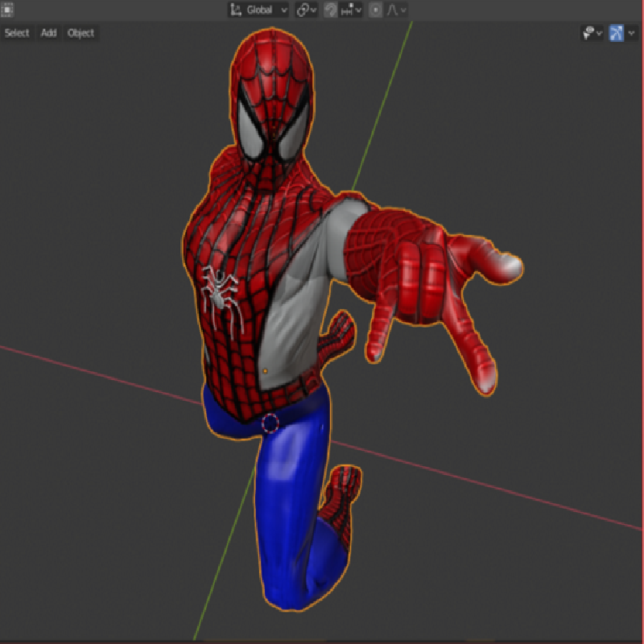
Task: Open the Global transform orientation dropdown
Action: click(x=258, y=10)
